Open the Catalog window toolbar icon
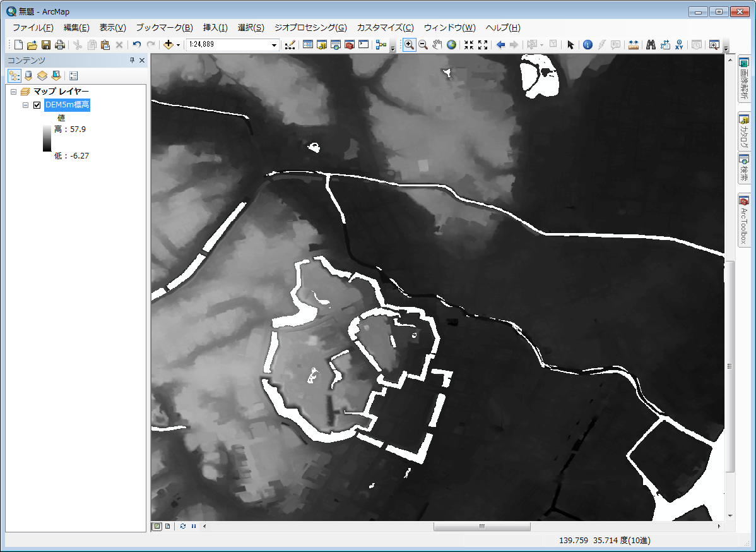 (x=322, y=45)
